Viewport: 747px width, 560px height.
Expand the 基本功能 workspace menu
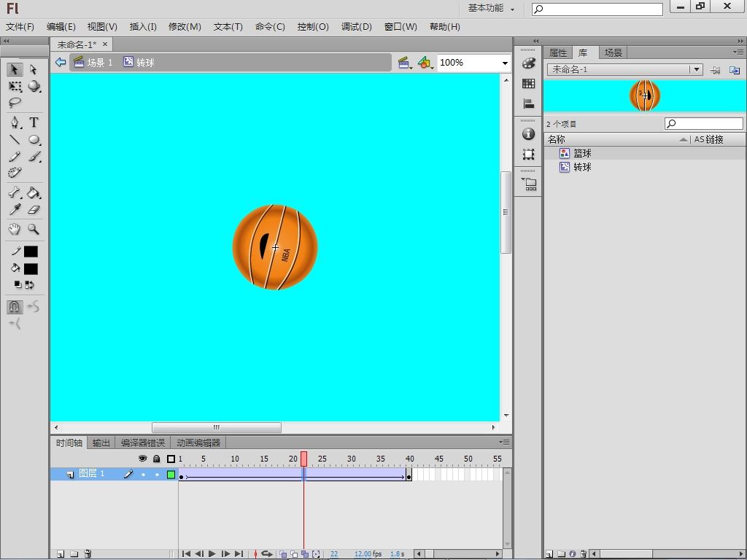(491, 8)
